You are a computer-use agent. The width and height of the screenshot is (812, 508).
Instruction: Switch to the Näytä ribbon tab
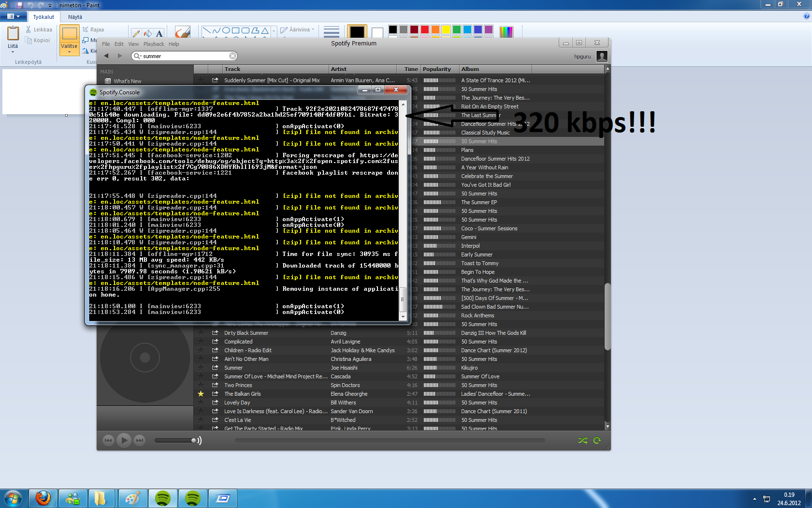(75, 17)
